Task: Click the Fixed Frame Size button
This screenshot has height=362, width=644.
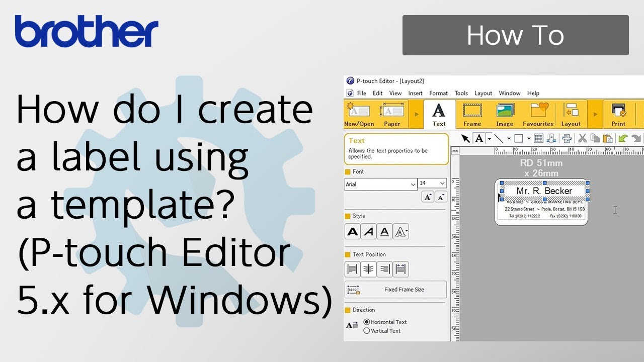Action: tap(395, 290)
